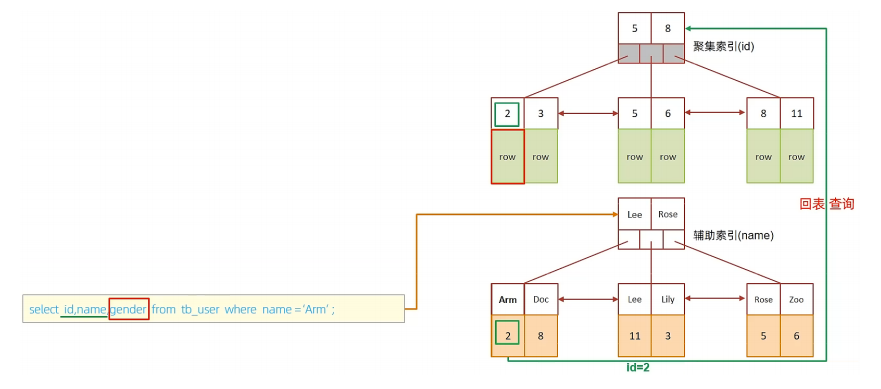Screen dimensions: 881x389
Task: Click the orange cell with value 8 under Doc
Action: 541,336
